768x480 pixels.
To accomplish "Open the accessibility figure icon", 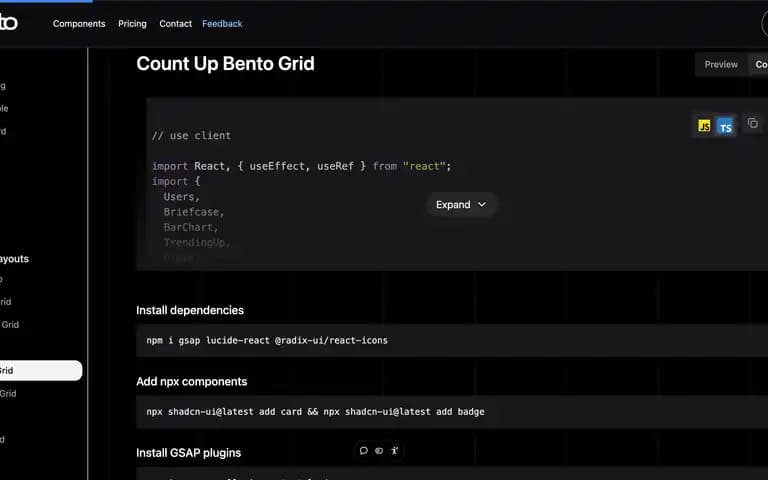I will 394,451.
